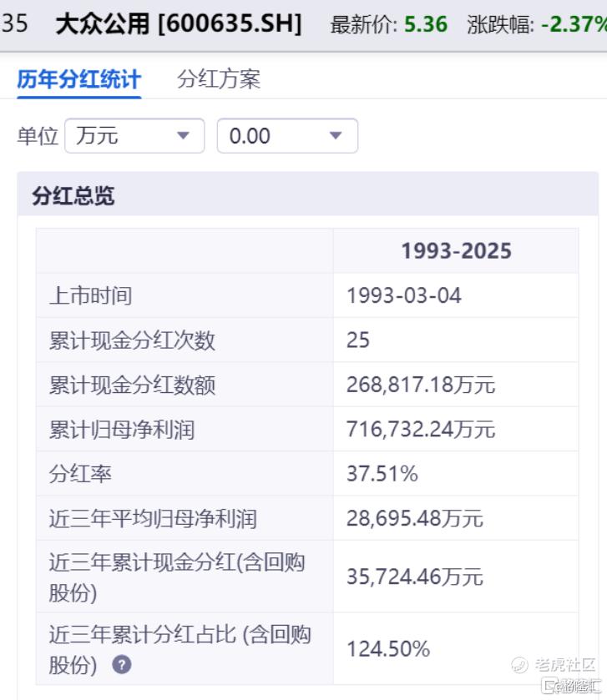Select the value 35,724.46万元

[415, 577]
